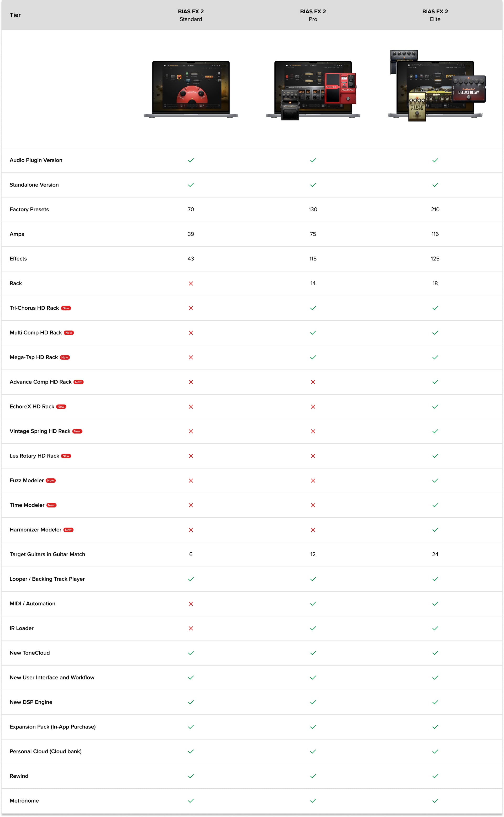
Task: Click the Target Guitars in Guitar Match label
Action: tap(47, 554)
